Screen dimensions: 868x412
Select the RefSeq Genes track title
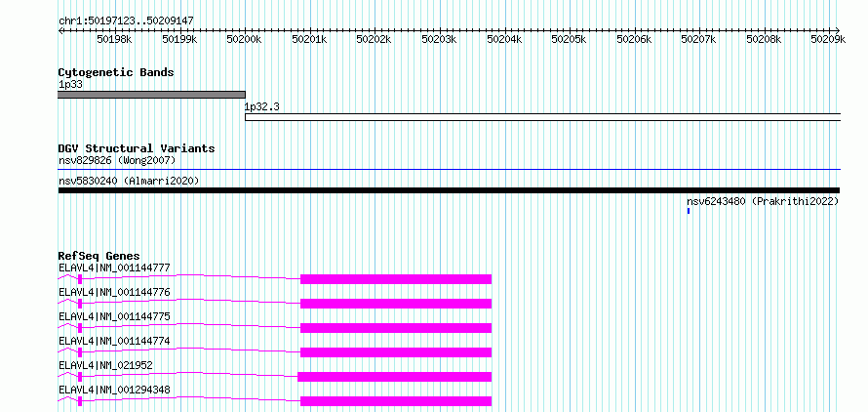click(99, 256)
